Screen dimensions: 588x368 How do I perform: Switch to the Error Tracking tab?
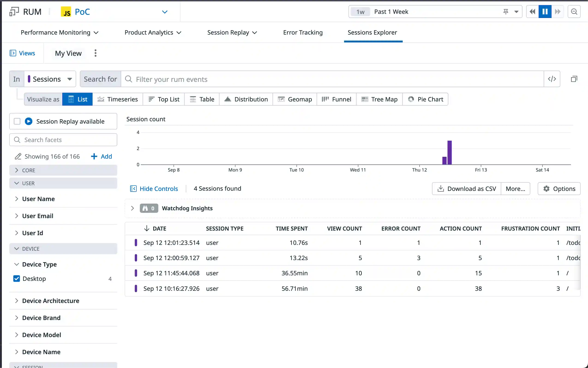[x=303, y=32]
